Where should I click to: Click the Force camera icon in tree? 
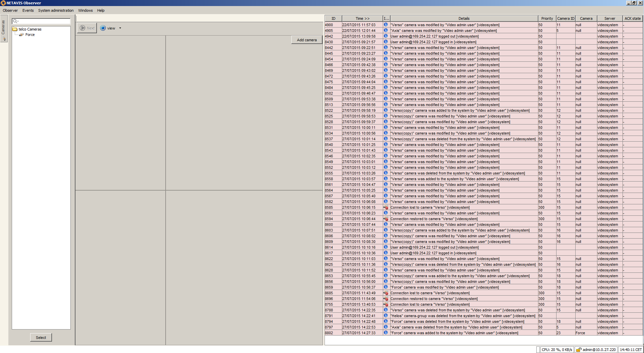pos(21,35)
